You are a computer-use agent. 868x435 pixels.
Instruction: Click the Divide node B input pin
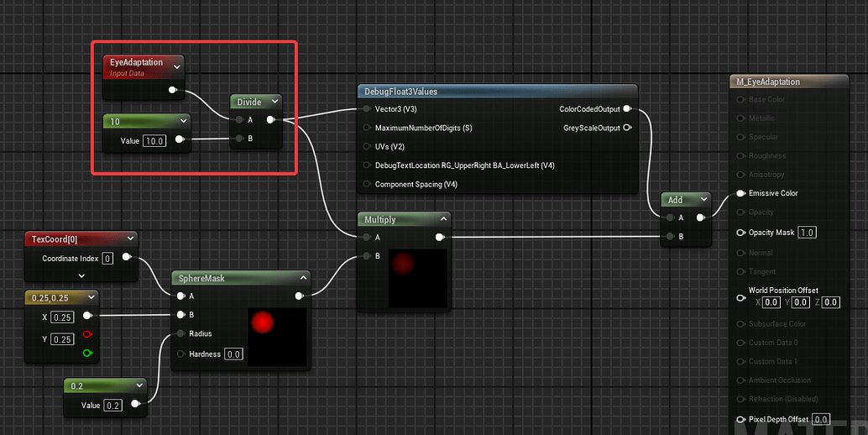[x=239, y=139]
